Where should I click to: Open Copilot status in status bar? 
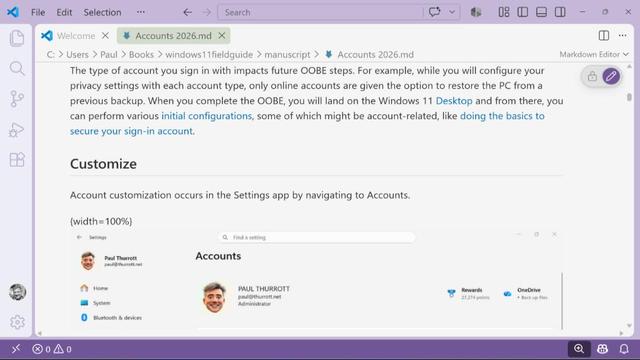coord(602,349)
